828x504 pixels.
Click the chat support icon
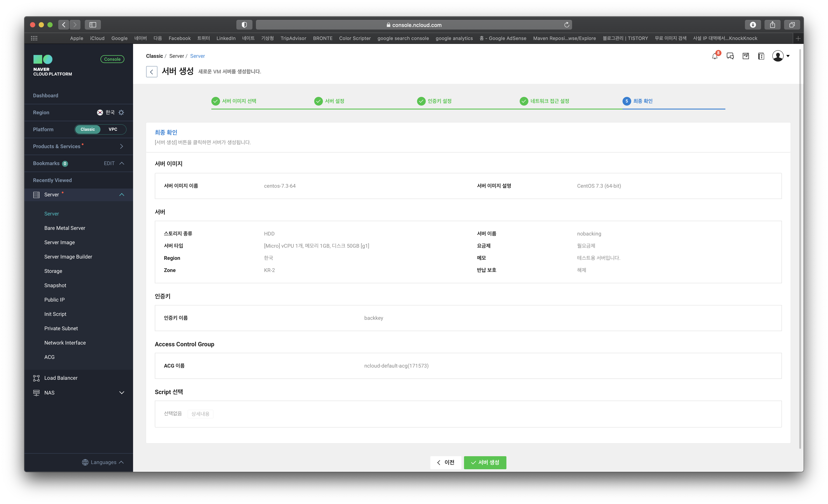point(730,56)
